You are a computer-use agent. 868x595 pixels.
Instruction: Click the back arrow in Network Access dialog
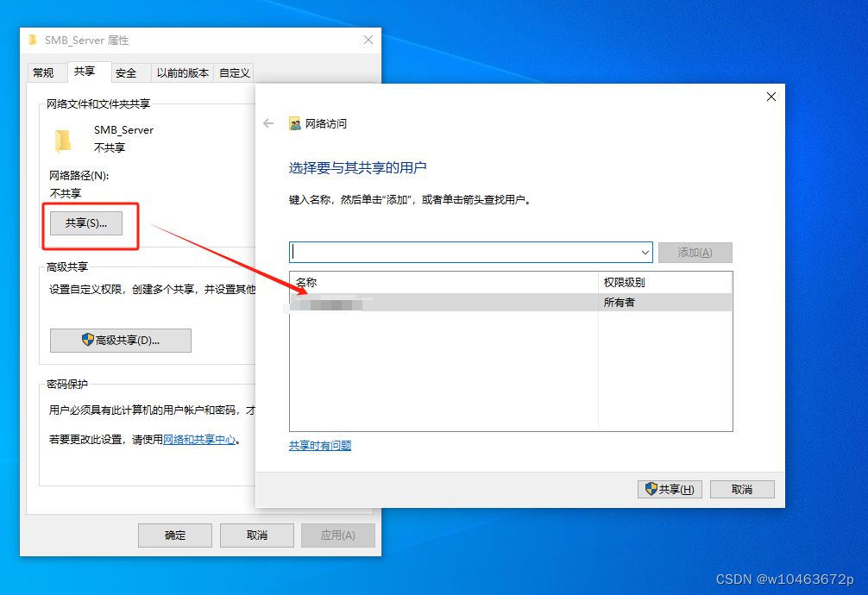tap(268, 123)
